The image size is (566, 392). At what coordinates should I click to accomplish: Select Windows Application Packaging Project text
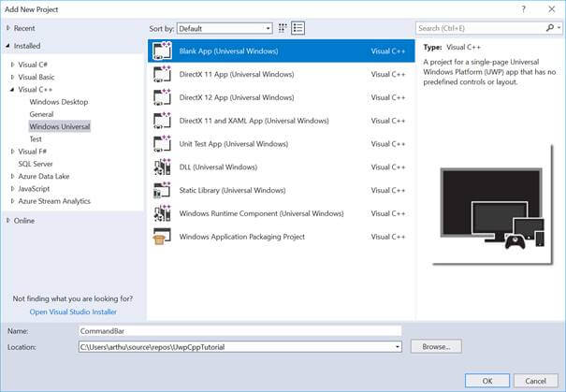242,237
